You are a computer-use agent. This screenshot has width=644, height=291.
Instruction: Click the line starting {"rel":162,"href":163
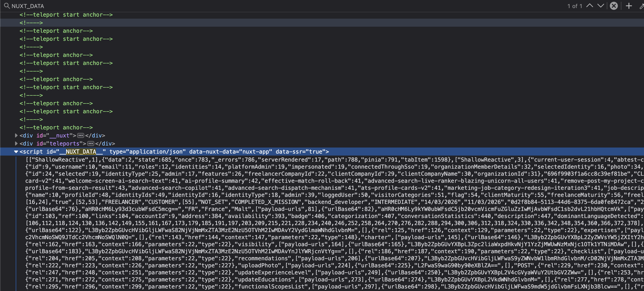335,244
